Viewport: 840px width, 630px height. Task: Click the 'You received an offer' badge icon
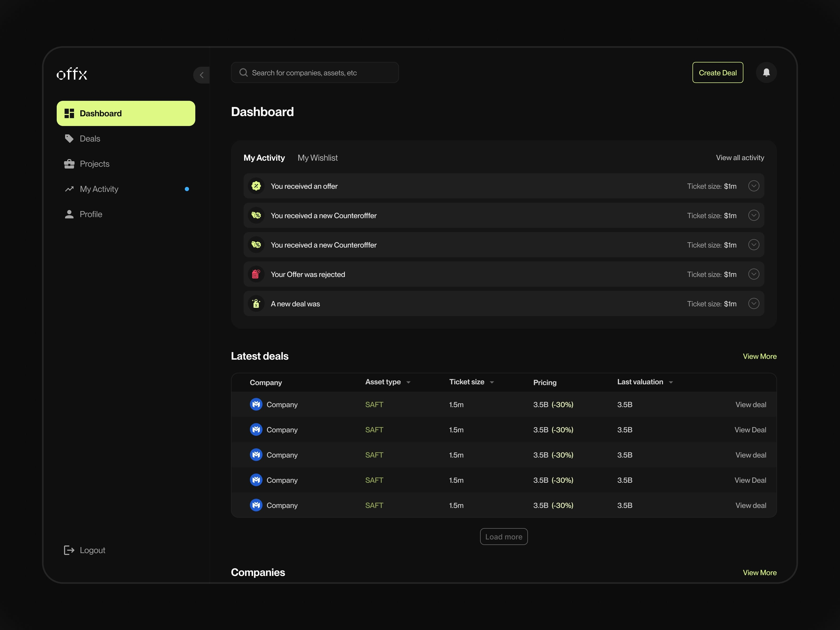click(x=256, y=186)
